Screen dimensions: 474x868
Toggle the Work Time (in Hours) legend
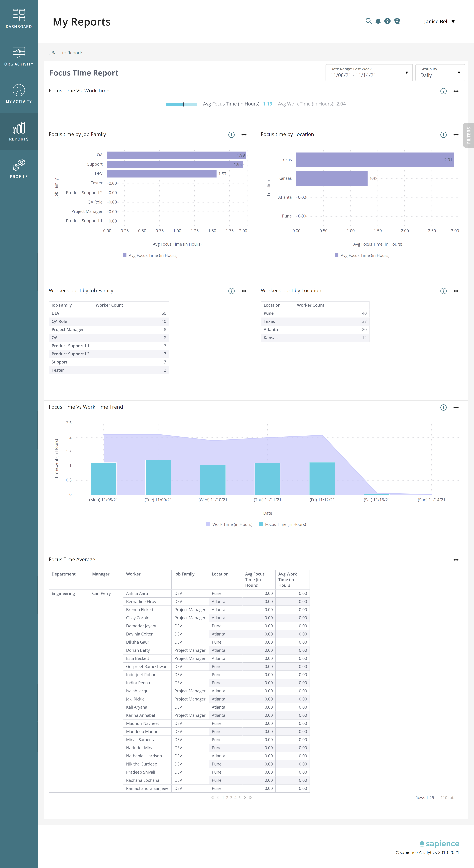coord(229,524)
